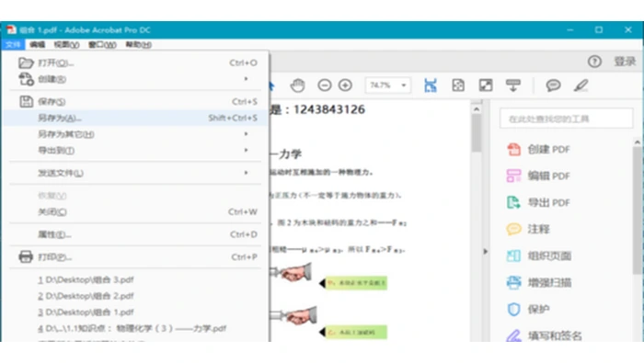Viewport: 644px width, 363px height.
Task: Click the fit one full page icon
Action: (x=458, y=85)
